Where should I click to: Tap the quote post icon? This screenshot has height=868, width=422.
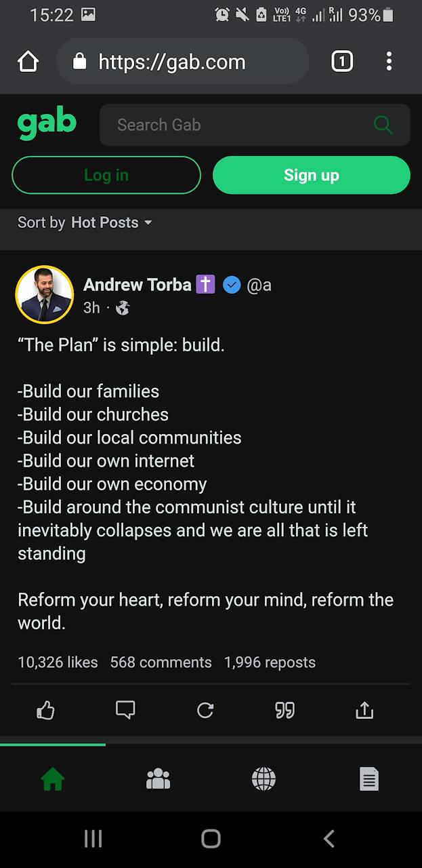284,710
